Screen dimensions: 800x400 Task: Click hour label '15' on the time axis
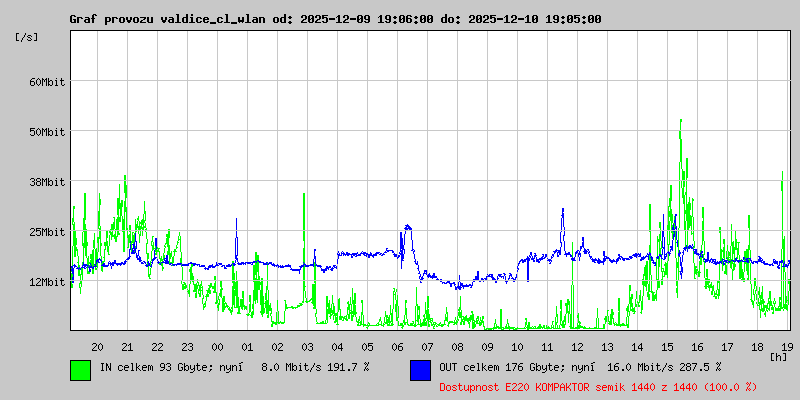click(x=667, y=347)
